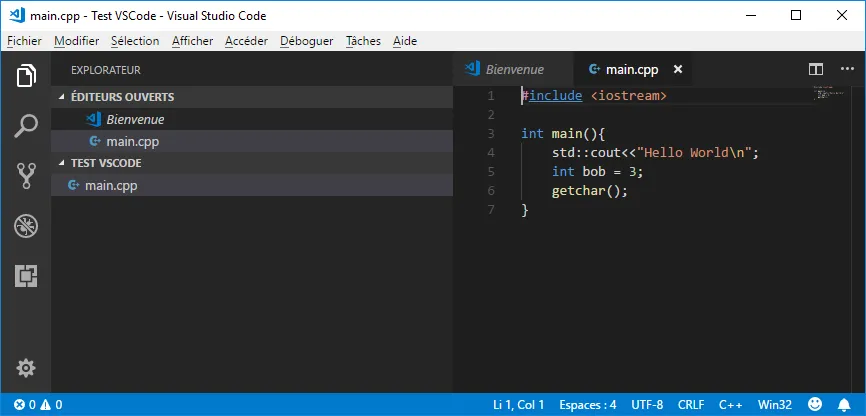Screen dimensions: 866x416
Task: Open the Explorer view in activity bar
Action: point(26,76)
